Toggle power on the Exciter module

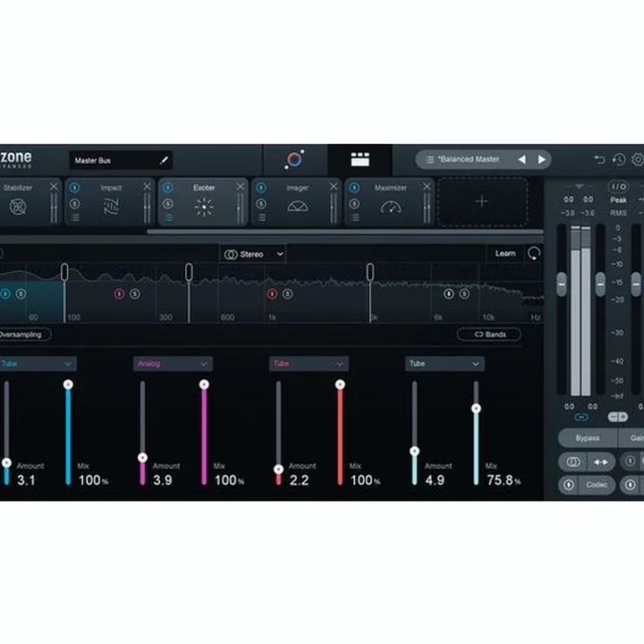click(x=167, y=188)
